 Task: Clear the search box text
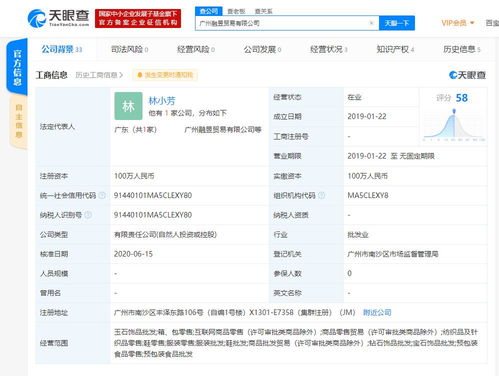(371, 23)
